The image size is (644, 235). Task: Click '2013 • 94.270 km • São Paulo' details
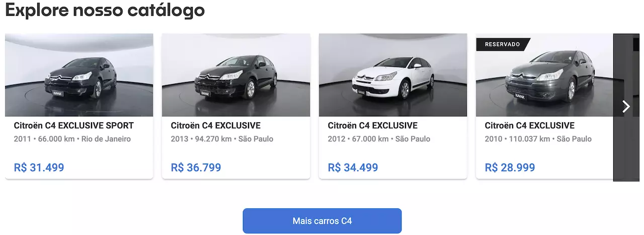[x=222, y=139]
